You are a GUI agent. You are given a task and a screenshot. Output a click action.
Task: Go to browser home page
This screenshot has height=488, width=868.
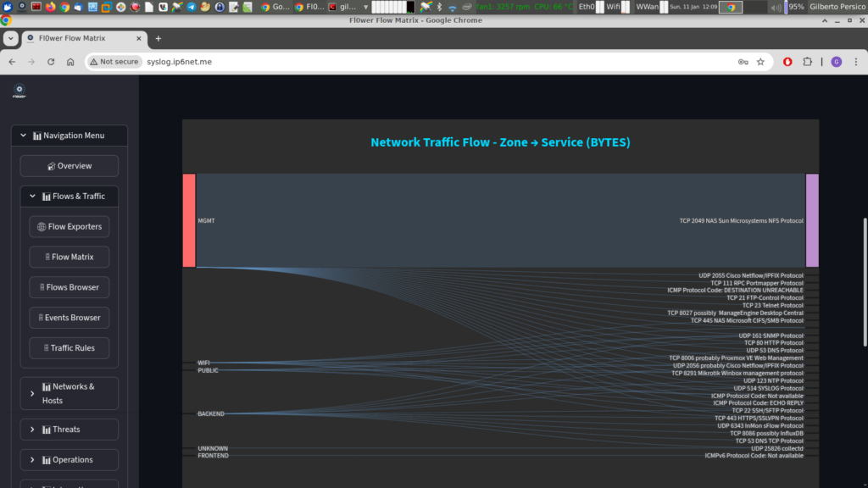tap(70, 62)
